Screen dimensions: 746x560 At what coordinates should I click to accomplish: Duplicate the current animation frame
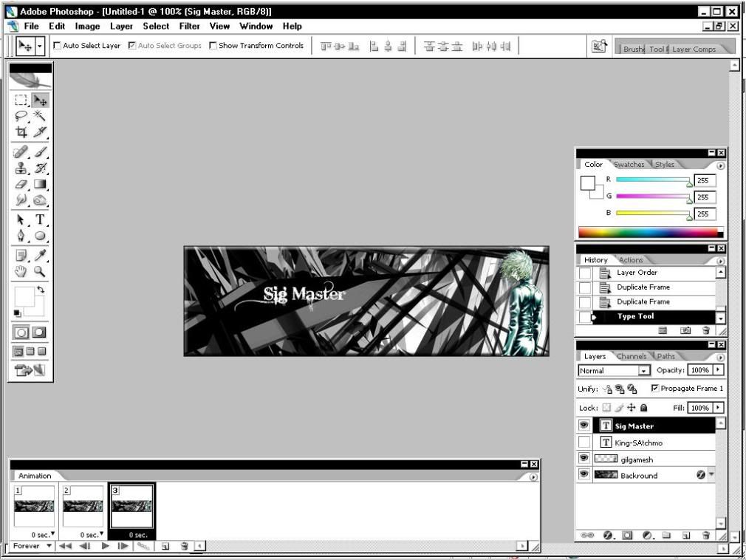click(x=165, y=546)
